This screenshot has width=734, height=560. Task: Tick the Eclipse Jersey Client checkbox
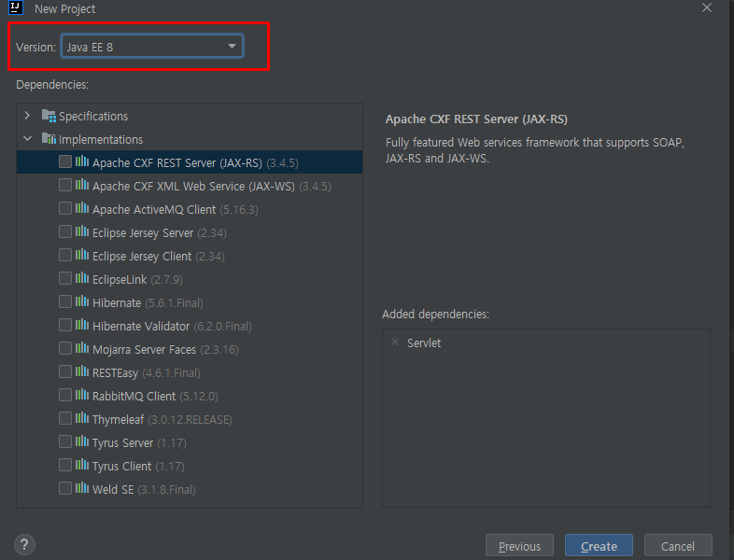click(65, 255)
